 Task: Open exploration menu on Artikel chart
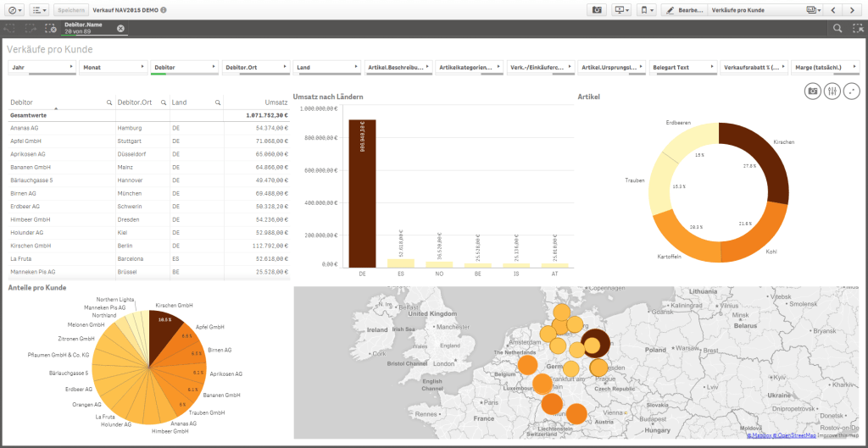[832, 91]
